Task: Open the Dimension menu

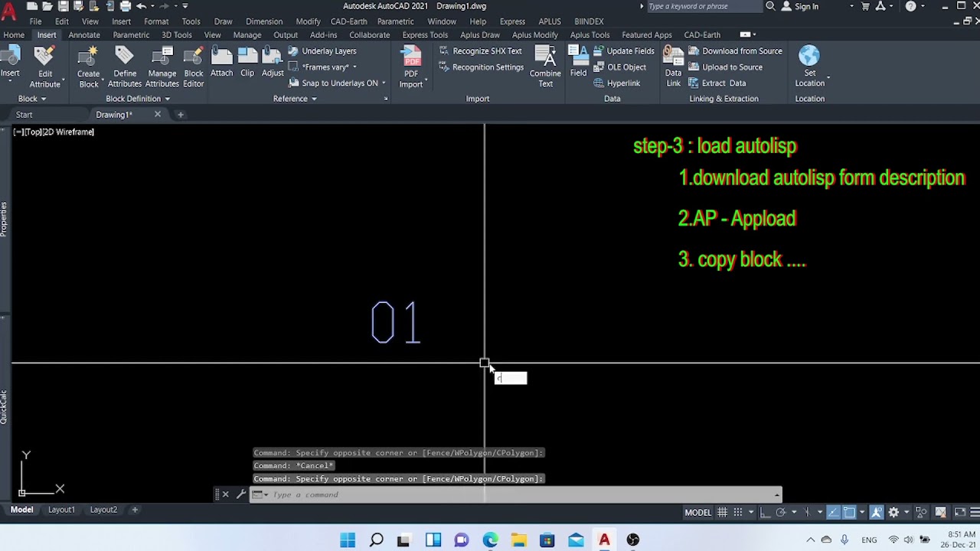Action: [x=264, y=21]
